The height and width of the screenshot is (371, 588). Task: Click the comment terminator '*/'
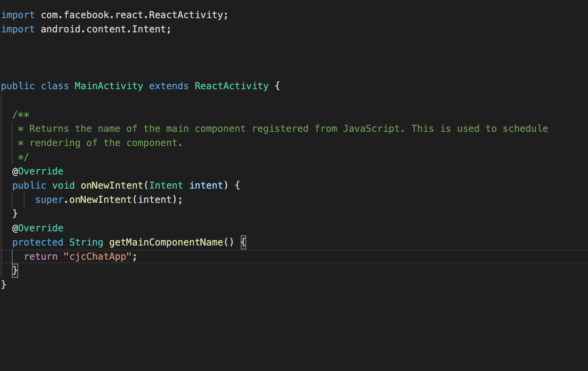(23, 157)
